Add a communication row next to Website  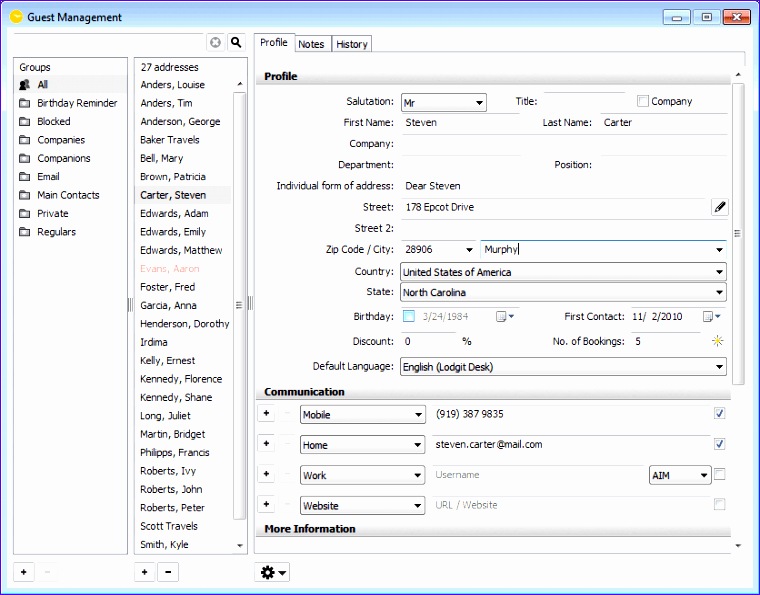(266, 504)
